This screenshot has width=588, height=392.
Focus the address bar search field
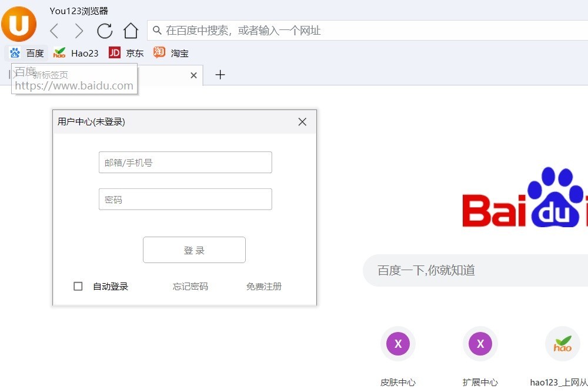pos(367,31)
